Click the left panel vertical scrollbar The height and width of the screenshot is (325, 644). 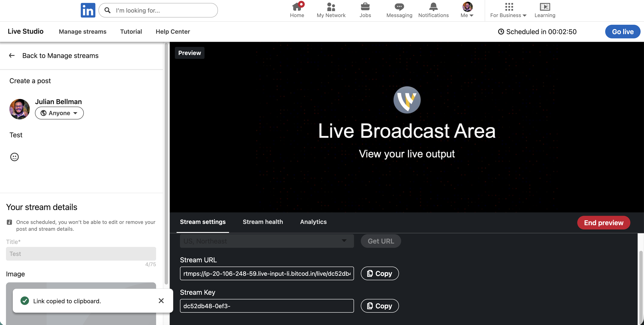166,164
